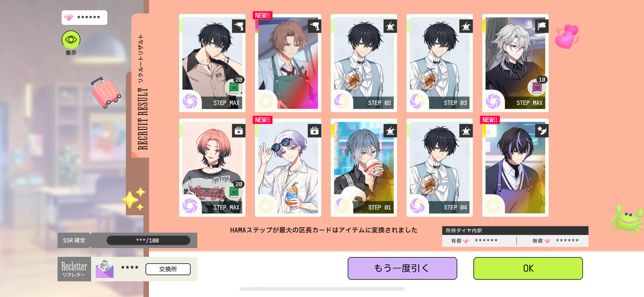This screenshot has height=297, width=644.
Task: Click the 有償 paid diamond count
Action: coord(486,241)
